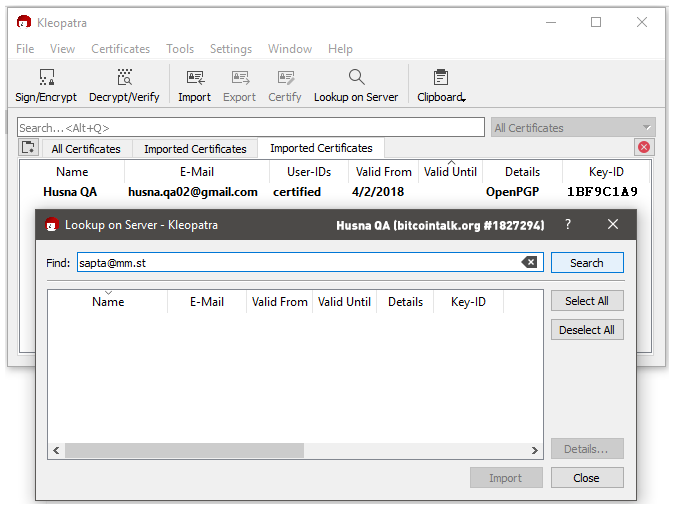675x510 pixels.
Task: Click the Details... button
Action: (x=587, y=449)
